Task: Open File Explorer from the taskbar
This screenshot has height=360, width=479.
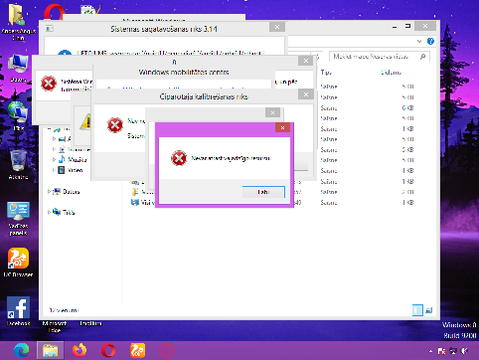Action: tap(50, 350)
